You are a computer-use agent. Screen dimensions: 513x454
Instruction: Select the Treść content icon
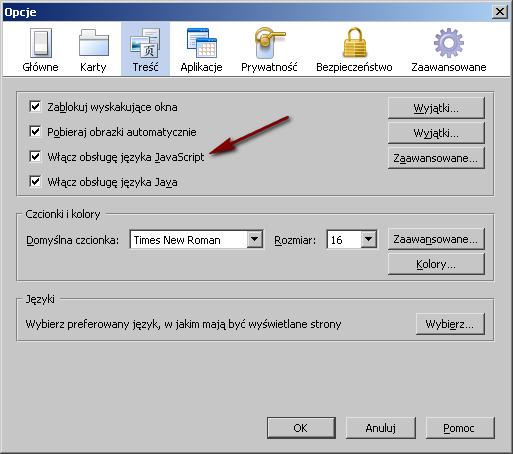pyautogui.click(x=145, y=43)
